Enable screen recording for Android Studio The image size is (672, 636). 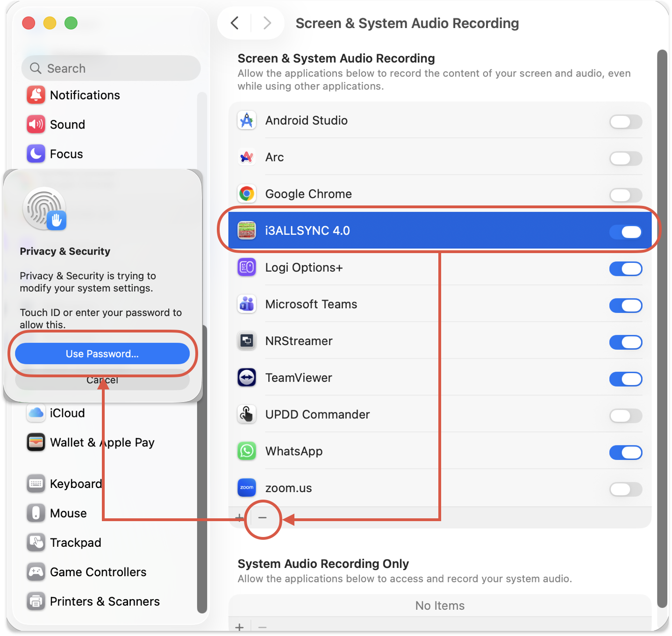626,122
